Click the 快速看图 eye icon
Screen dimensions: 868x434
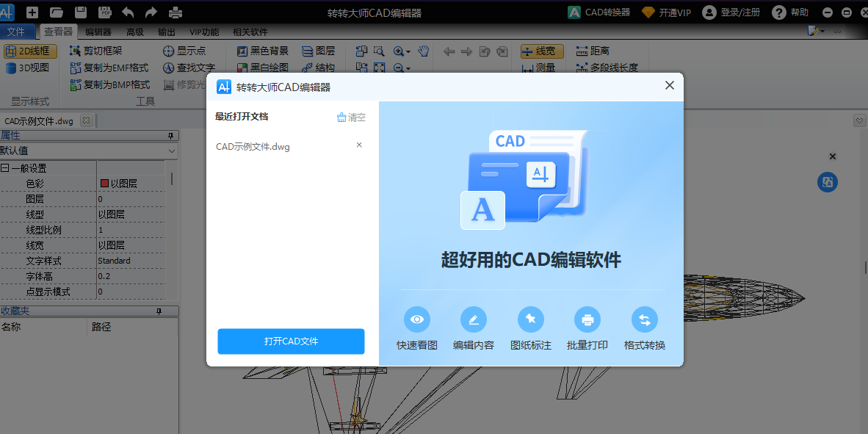[x=417, y=319]
